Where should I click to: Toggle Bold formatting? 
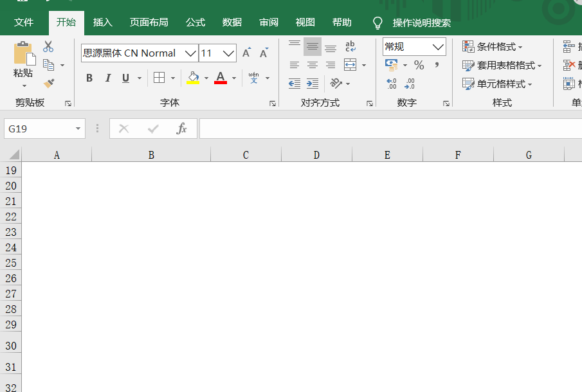click(x=89, y=78)
